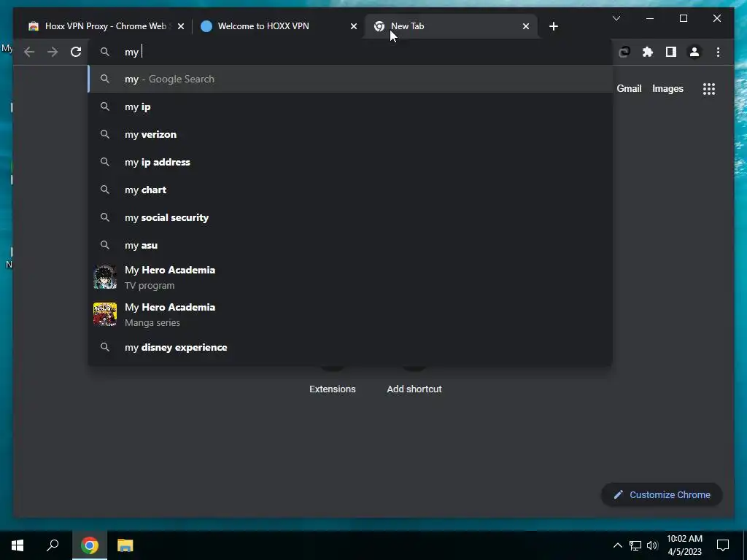
Task: Select My Hero Academia Manga series suggestion
Action: (x=350, y=314)
